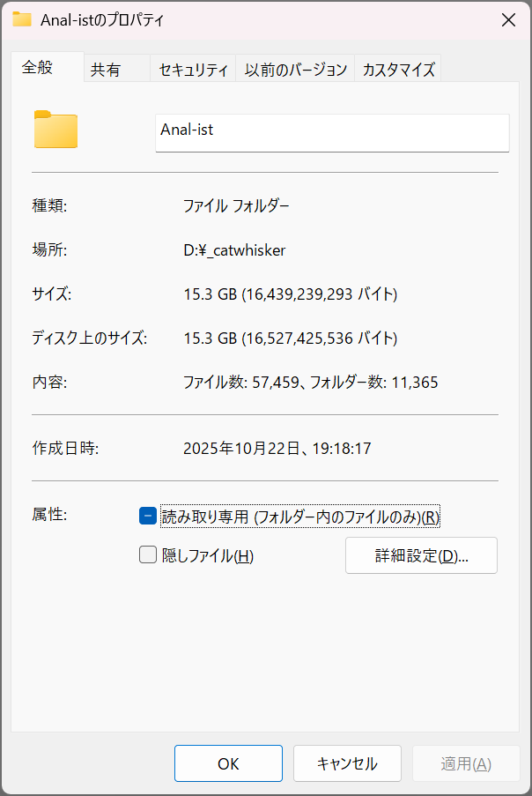Click the ディスク上のサイズ value text
This screenshot has height=796, width=532.
point(290,338)
